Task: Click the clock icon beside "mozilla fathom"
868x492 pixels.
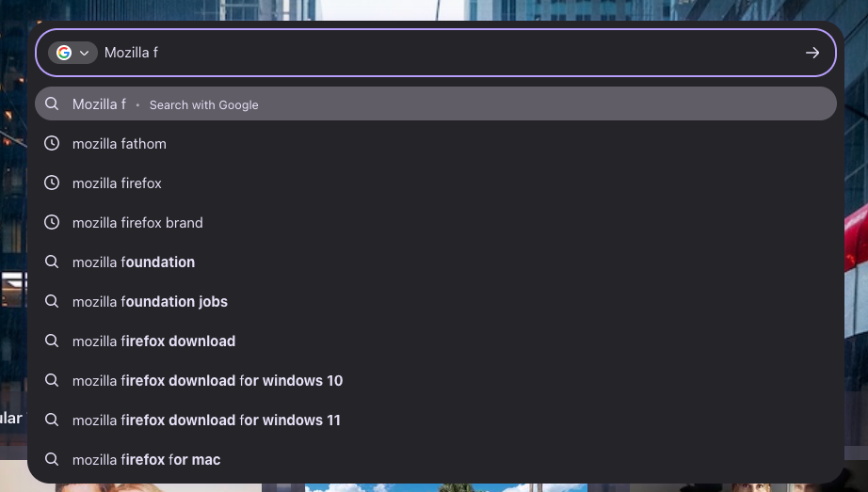Action: pos(52,143)
